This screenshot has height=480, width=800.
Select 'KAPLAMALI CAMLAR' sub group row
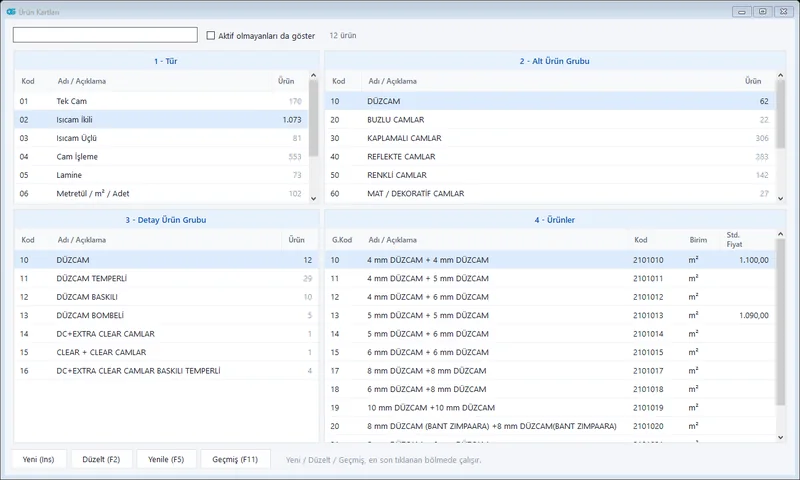coord(550,138)
